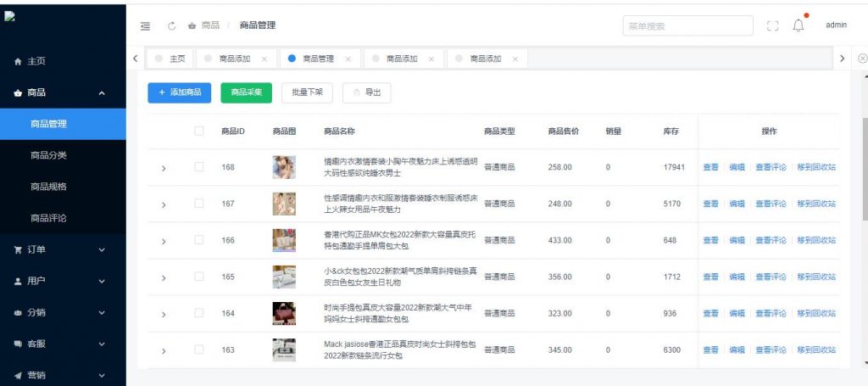
Task: Switch to the 主页 tab
Action: tap(170, 59)
